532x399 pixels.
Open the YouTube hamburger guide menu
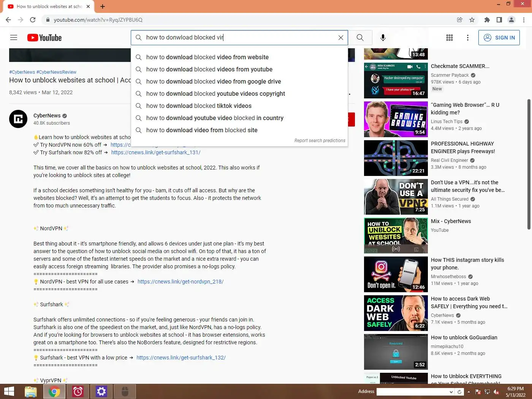(14, 38)
